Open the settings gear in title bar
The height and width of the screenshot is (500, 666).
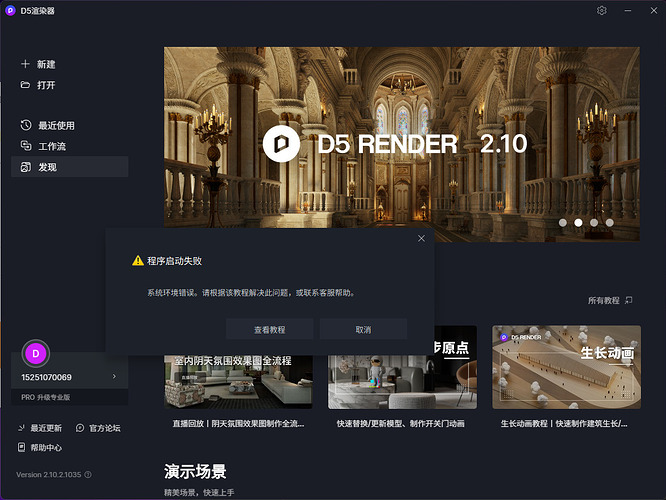click(601, 11)
